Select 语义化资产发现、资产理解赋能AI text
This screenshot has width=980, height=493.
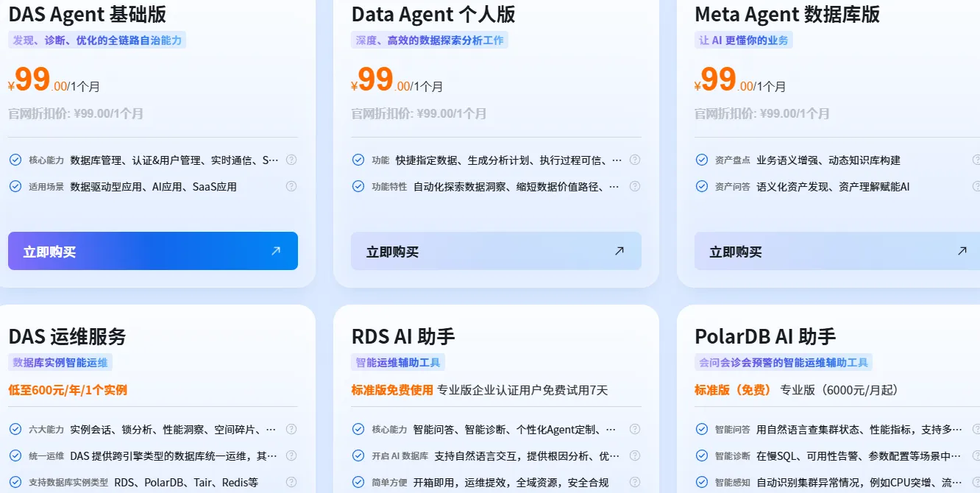833,187
